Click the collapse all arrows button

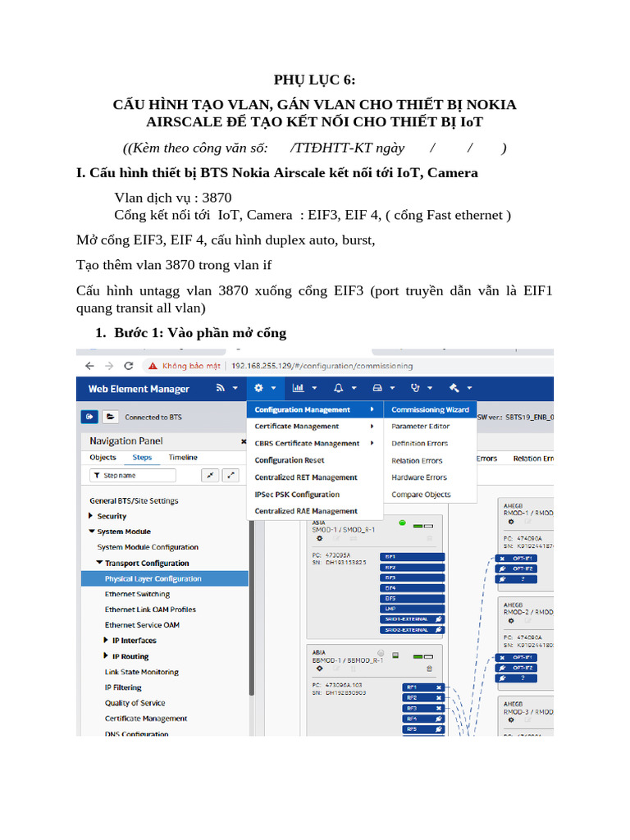(210, 475)
